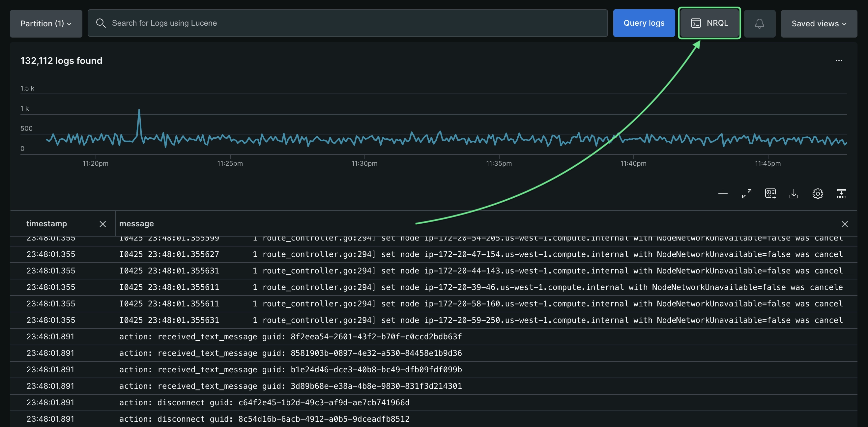This screenshot has height=427, width=868.
Task: Expand the Saved views dropdown
Action: click(x=819, y=24)
